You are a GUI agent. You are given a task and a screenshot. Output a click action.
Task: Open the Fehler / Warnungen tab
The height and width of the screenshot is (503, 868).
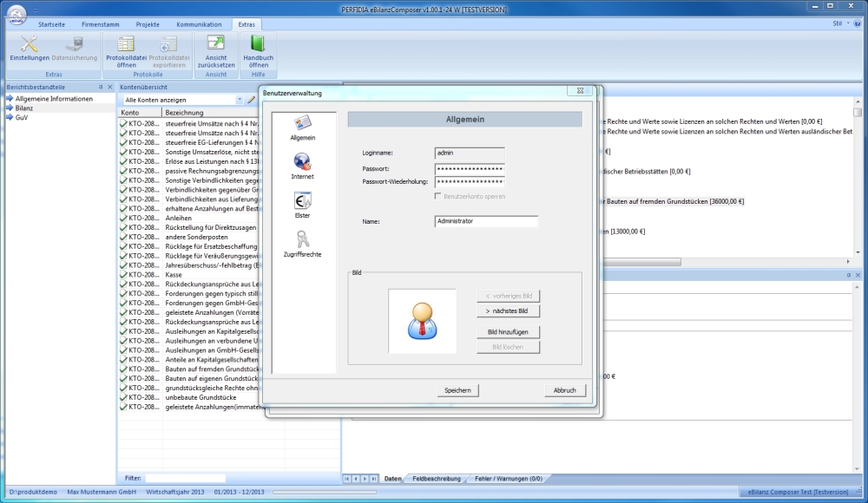click(508, 479)
